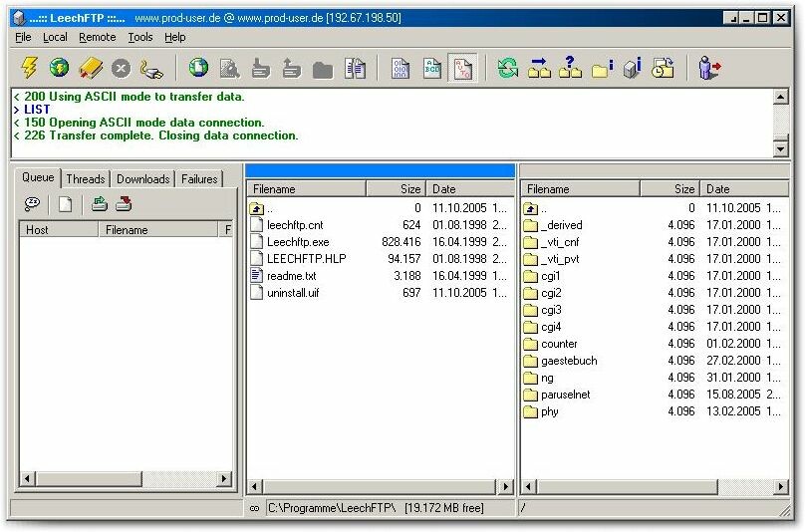
Task: Click the grayed drive down-arrow icon
Action: 261,69
